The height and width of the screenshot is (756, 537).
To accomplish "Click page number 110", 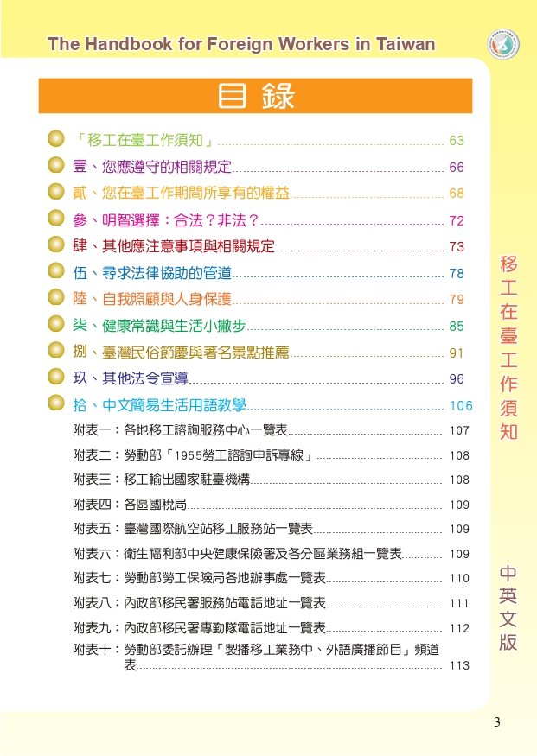I will (459, 578).
